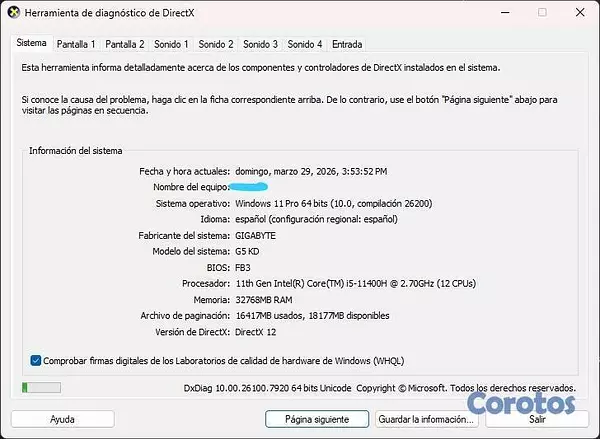
Task: Click the 16417MB usados paging file value
Action: coord(312,316)
